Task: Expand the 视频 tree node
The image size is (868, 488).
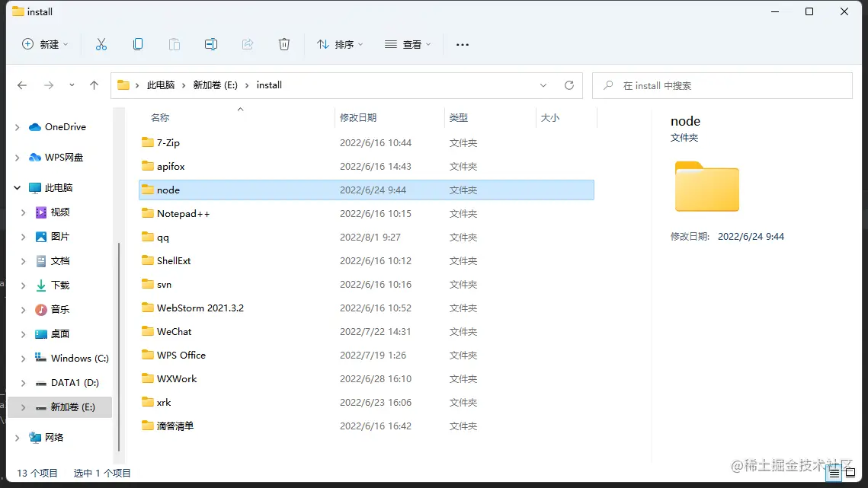Action: [x=24, y=212]
